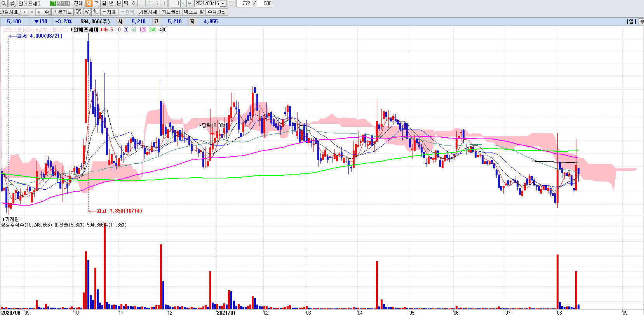Viewport: 644px width, 315px height.
Task: Click the 5 interval preset button
Action: coord(157,3)
